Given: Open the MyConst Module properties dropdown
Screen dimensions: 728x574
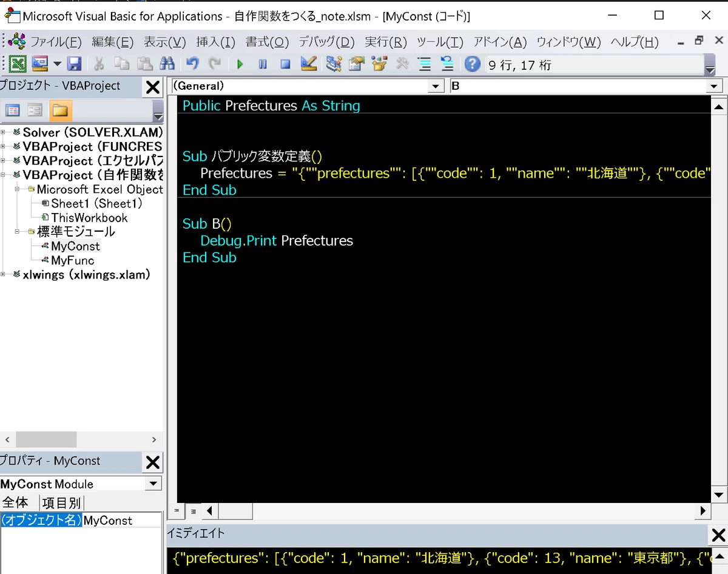Looking at the screenshot, I should (x=154, y=484).
